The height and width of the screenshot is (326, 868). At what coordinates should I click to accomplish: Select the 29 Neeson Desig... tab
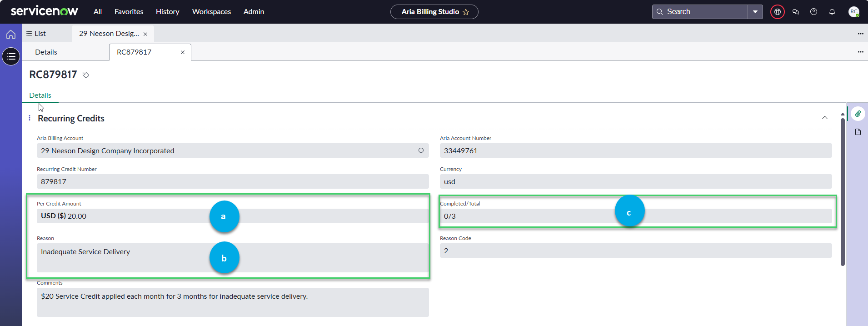click(109, 34)
